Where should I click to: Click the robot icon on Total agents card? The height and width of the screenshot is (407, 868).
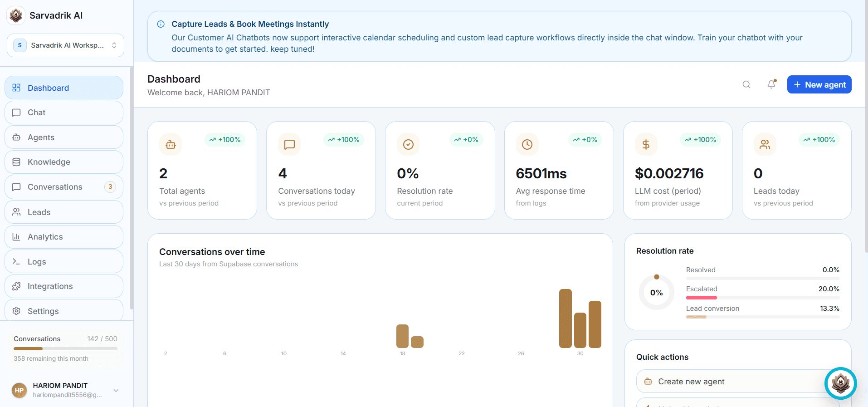click(171, 145)
